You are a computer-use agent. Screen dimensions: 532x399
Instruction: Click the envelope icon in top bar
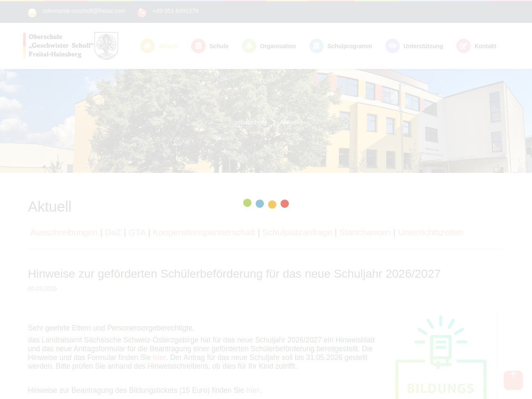pos(32,12)
